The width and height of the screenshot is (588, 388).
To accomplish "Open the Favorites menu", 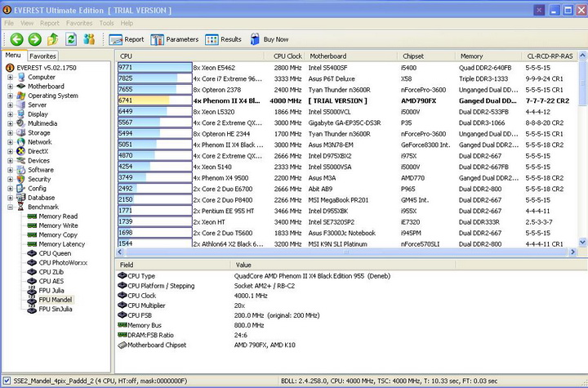I will [x=79, y=23].
